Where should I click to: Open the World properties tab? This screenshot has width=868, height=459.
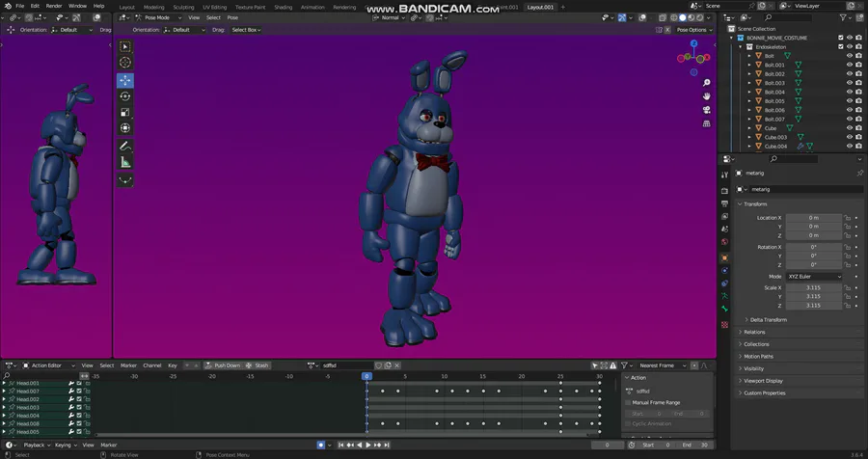point(724,242)
